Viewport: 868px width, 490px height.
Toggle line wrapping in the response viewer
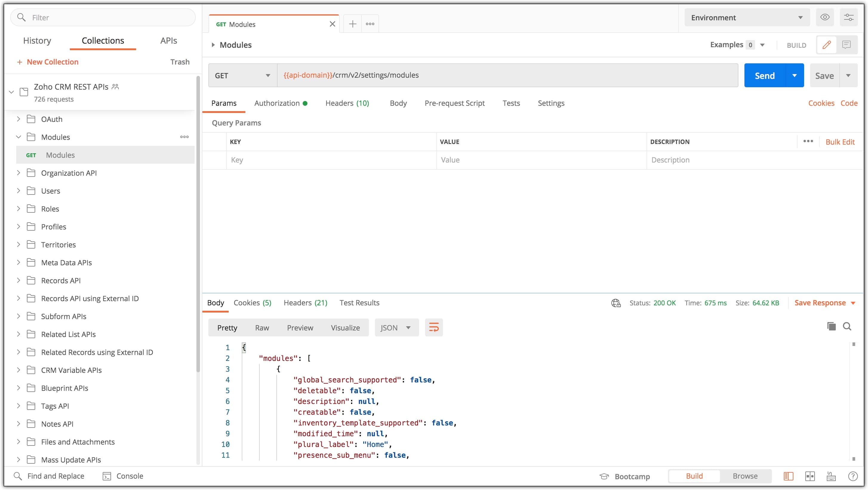pos(434,327)
